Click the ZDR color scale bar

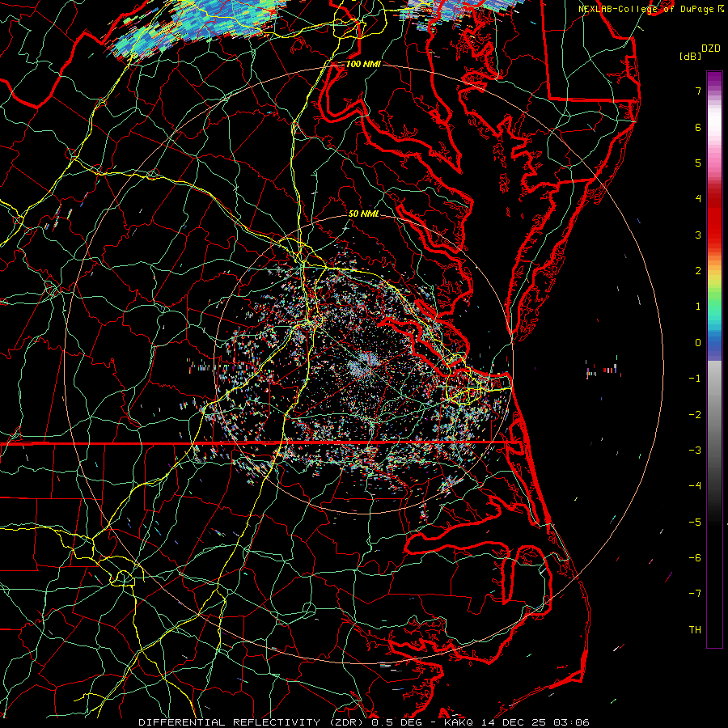click(714, 359)
